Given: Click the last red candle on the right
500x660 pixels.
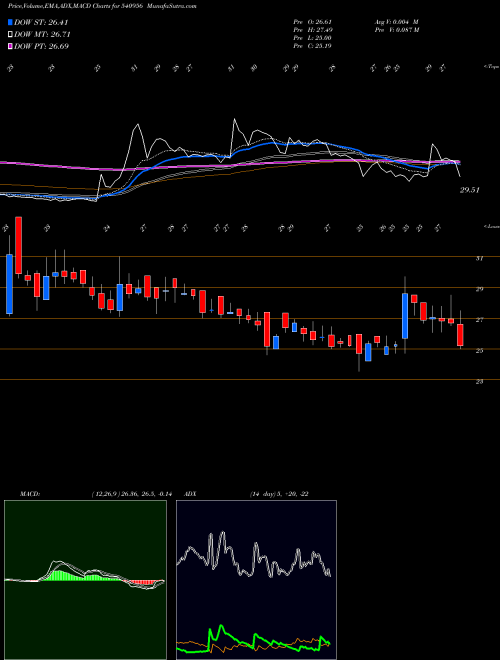Looking at the screenshot, I should click(460, 335).
